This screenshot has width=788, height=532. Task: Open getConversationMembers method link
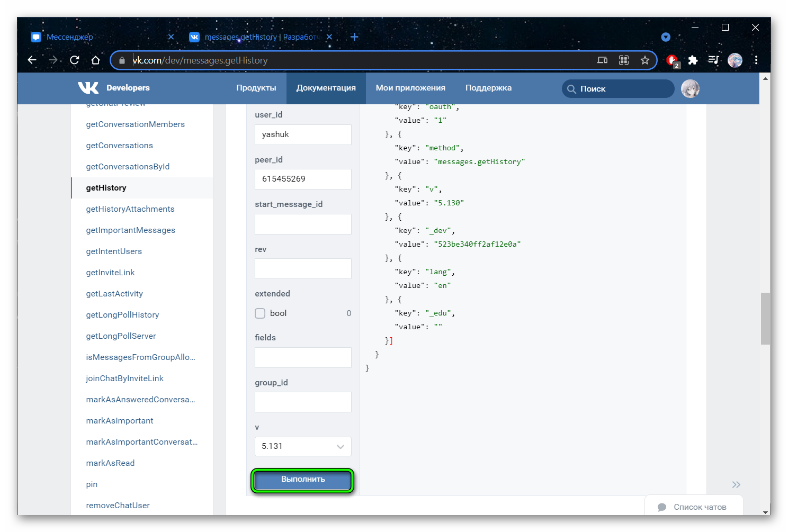click(x=136, y=124)
